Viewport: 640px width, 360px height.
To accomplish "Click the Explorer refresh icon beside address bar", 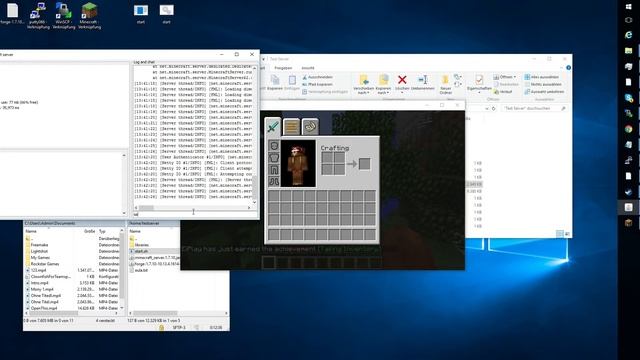I will pyautogui.click(x=493, y=109).
